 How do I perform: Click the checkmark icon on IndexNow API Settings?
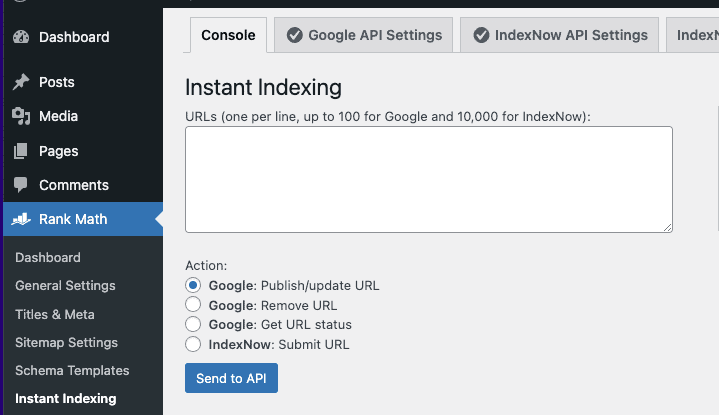point(481,35)
